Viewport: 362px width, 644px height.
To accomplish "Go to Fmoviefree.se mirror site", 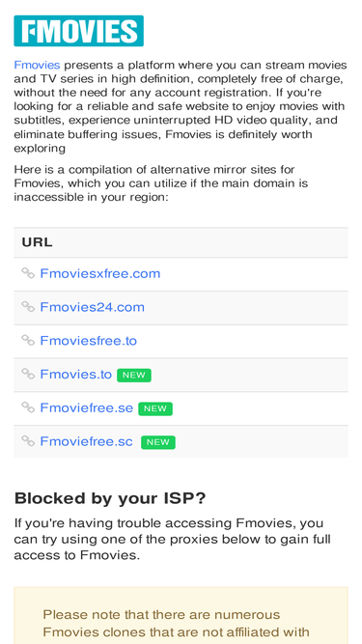I will click(x=86, y=408).
